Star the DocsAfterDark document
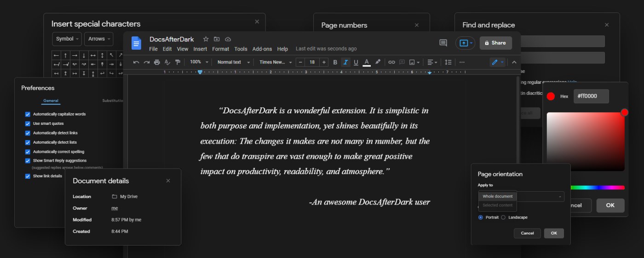The image size is (644, 258). point(206,39)
